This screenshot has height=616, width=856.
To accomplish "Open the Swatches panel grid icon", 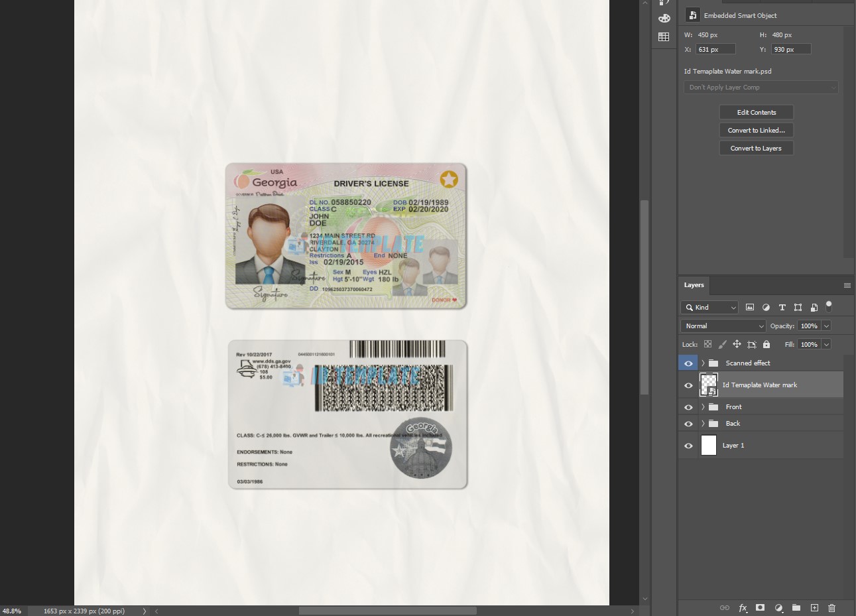I will click(664, 37).
